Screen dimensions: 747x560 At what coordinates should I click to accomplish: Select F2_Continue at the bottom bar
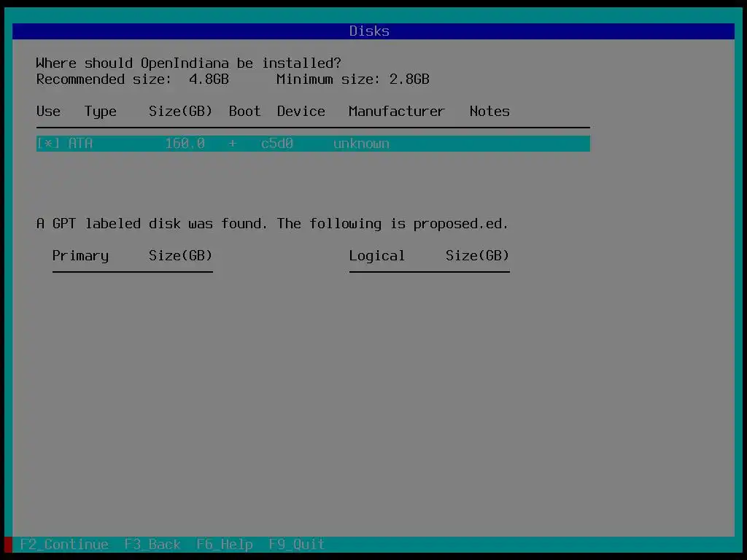pos(64,544)
